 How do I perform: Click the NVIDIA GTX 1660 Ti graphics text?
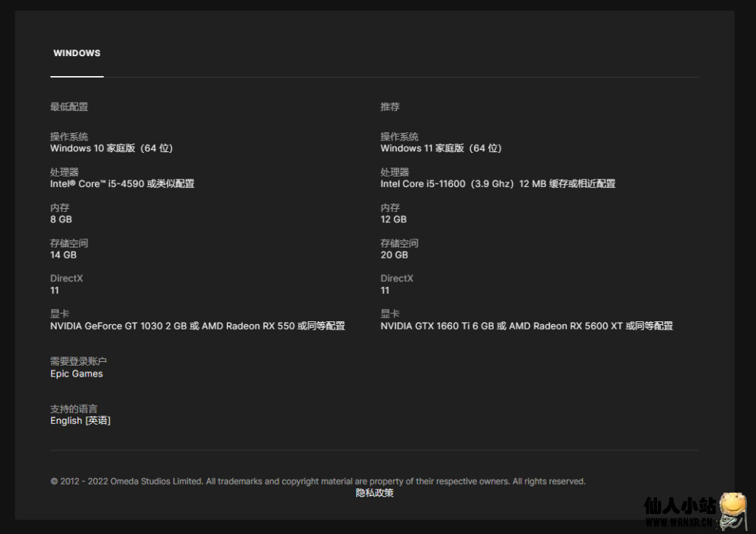526,326
